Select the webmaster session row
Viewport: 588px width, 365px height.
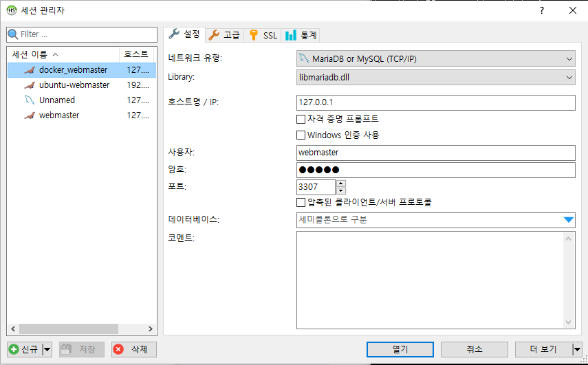(x=82, y=115)
